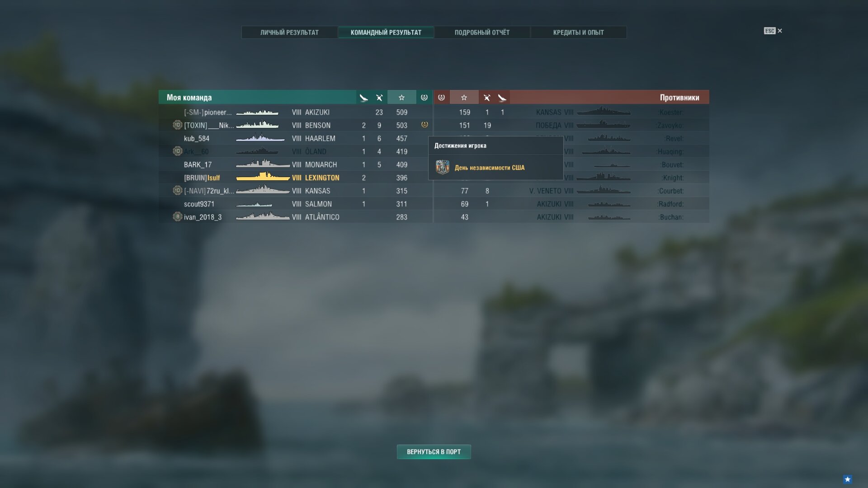Sort enemy team by ships destroyed icon
Image resolution: width=868 pixels, height=488 pixels.
click(487, 98)
